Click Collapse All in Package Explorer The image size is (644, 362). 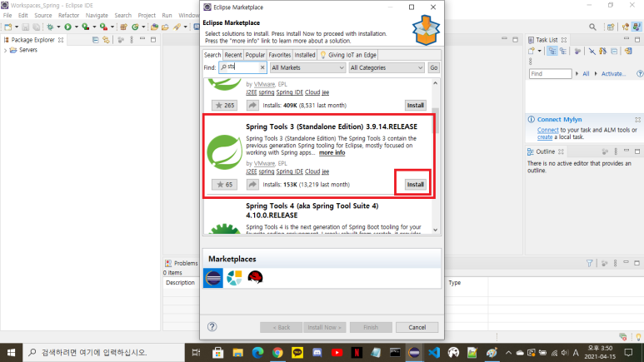click(95, 40)
